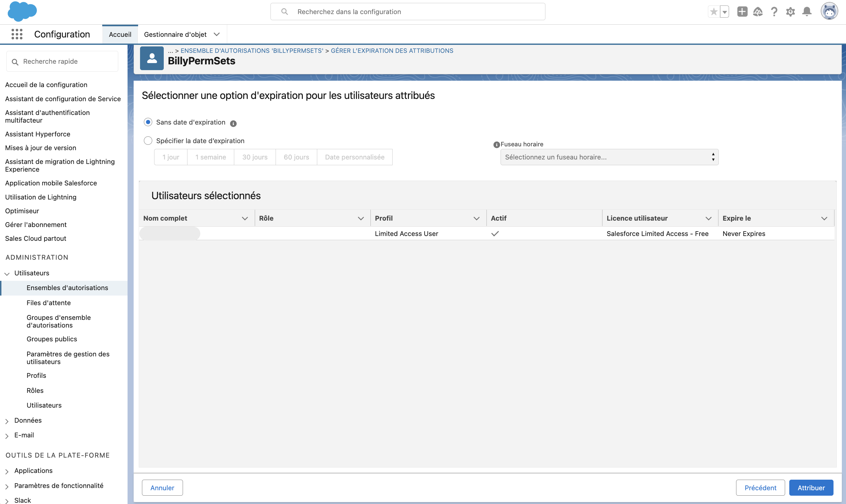The height and width of the screenshot is (504, 846).
Task: Open Gérer l'abonnement link
Action: click(36, 225)
